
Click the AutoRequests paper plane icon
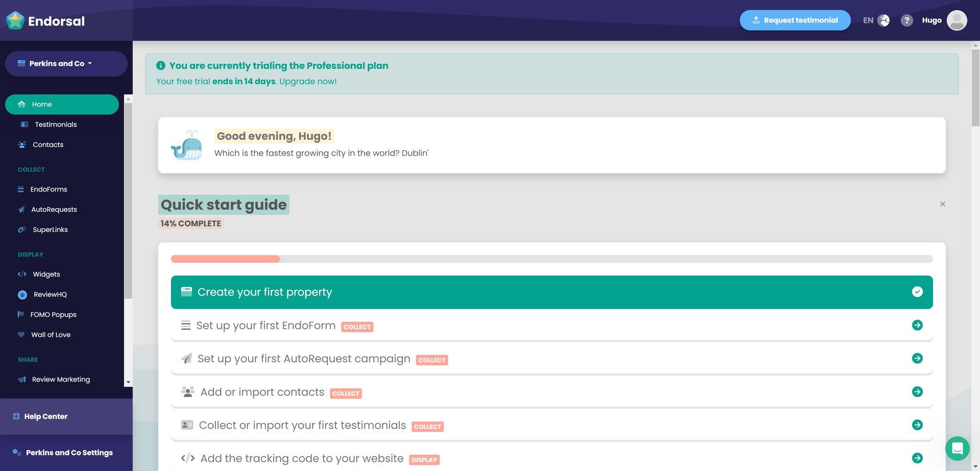21,209
